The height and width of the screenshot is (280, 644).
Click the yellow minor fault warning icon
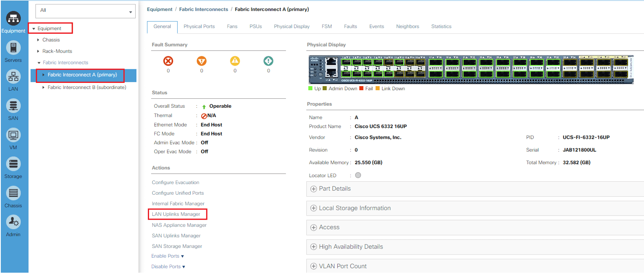point(235,61)
